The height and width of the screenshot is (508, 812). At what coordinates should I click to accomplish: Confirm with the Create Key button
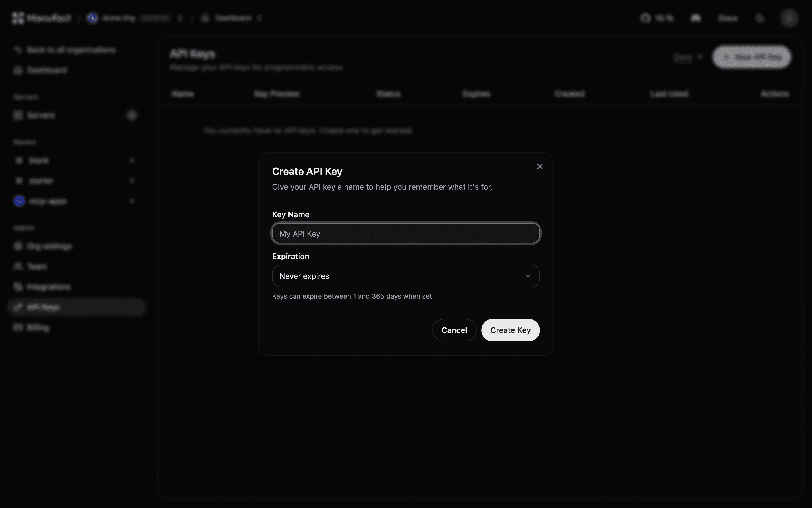tap(510, 330)
